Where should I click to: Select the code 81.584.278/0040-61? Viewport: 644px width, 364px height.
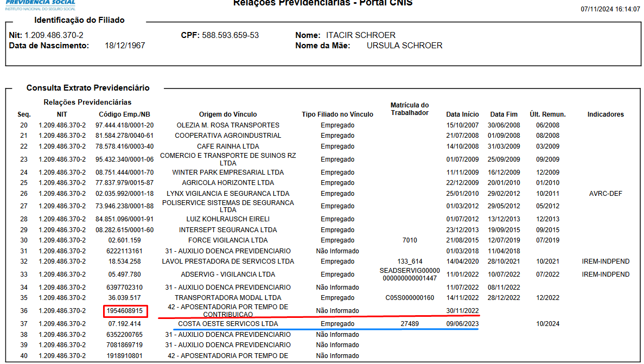pyautogui.click(x=124, y=136)
